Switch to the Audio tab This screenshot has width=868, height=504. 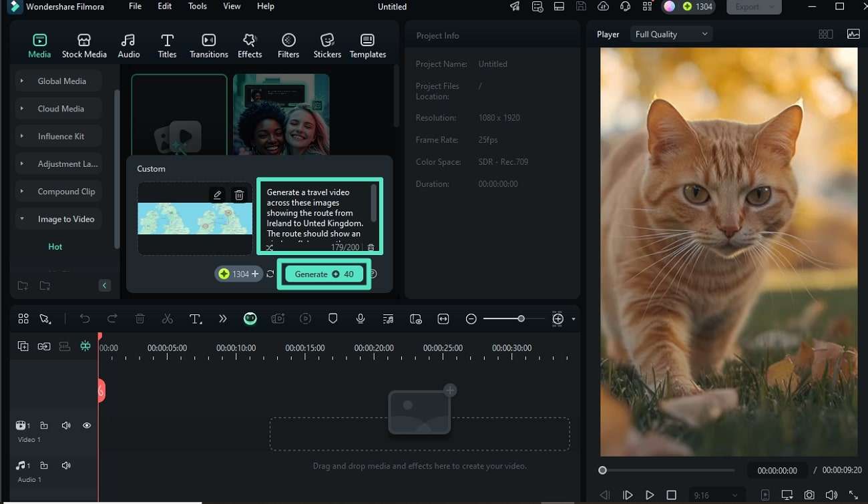tap(129, 45)
